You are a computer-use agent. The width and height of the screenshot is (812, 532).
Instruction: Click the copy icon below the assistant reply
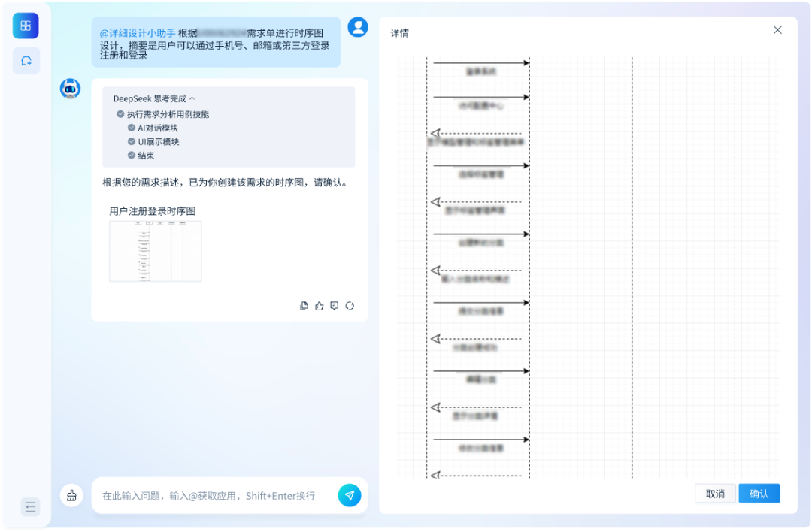pos(303,306)
